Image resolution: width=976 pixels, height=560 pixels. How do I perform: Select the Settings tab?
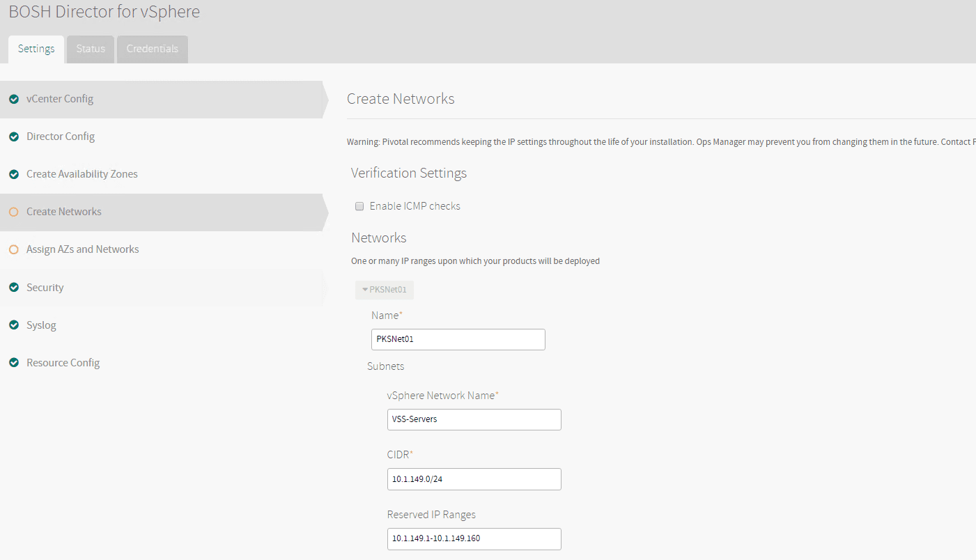pos(36,49)
